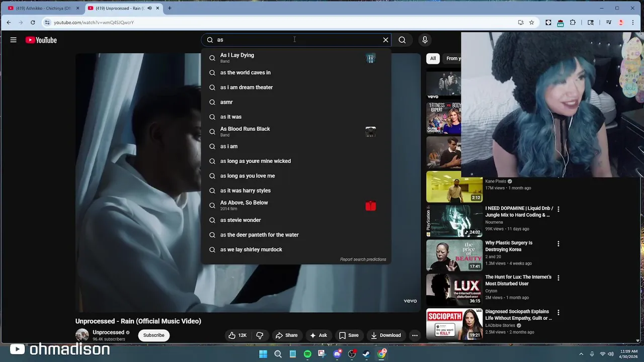Open the YouTube guide hamburger menu
Image resolution: width=644 pixels, height=362 pixels.
14,40
